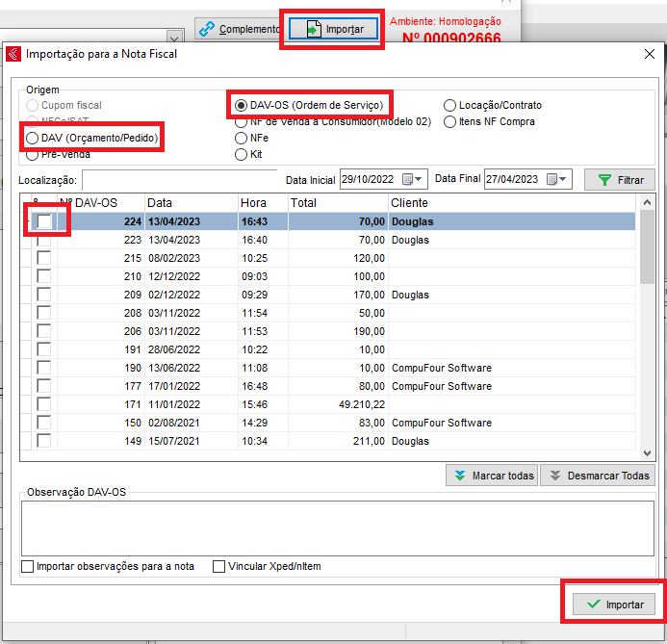Toggle Vincular Xped/nItem checkbox

219,566
